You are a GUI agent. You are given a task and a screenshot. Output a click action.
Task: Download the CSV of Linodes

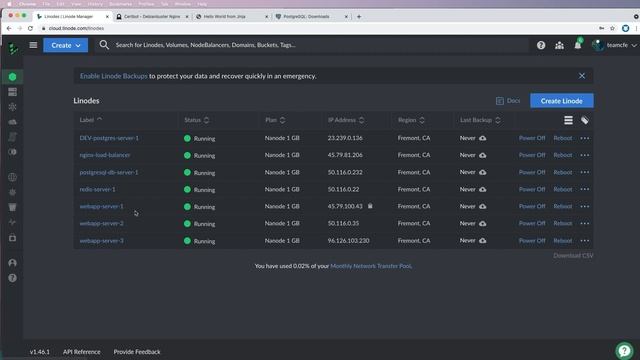tap(573, 256)
